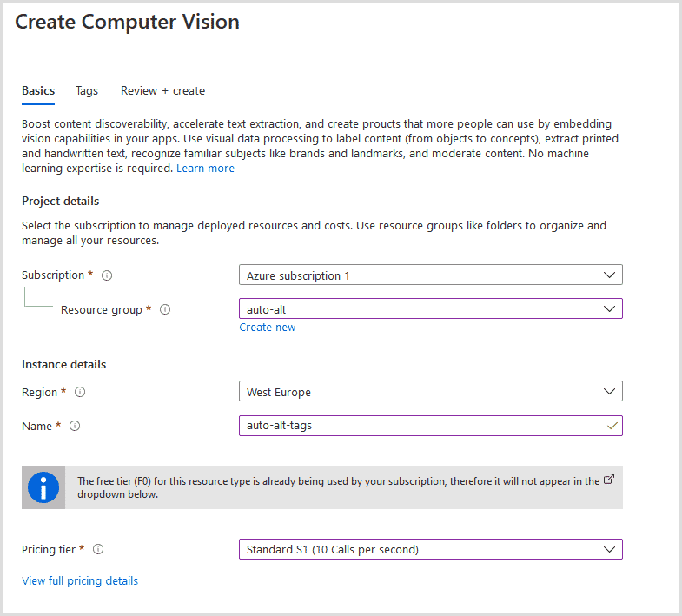Click the Project details heading
Screen dimensions: 682x616
pos(61,202)
